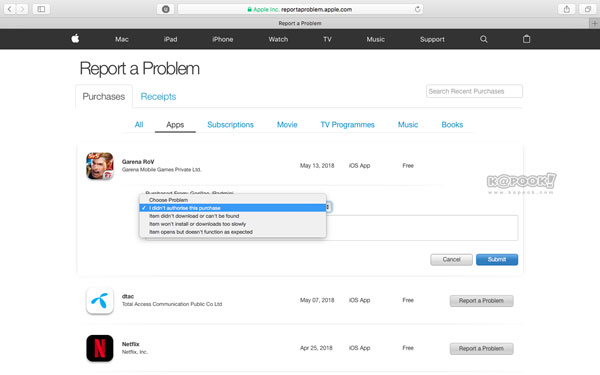
Task: Click 'Total Access Communication Public Co Ltd'
Action: pos(172,304)
